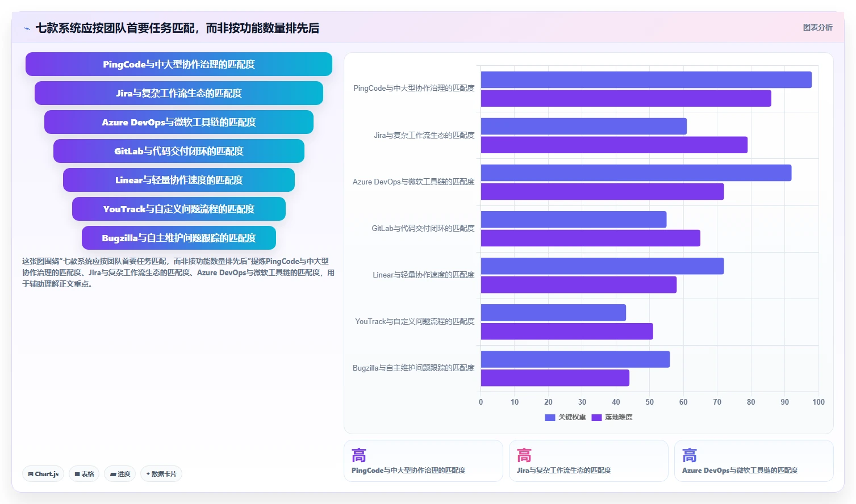Screen dimensions: 856x504
Task: Click the Azure DevOps与微软工具链的匹配度 chart axis label
Action: (414, 182)
